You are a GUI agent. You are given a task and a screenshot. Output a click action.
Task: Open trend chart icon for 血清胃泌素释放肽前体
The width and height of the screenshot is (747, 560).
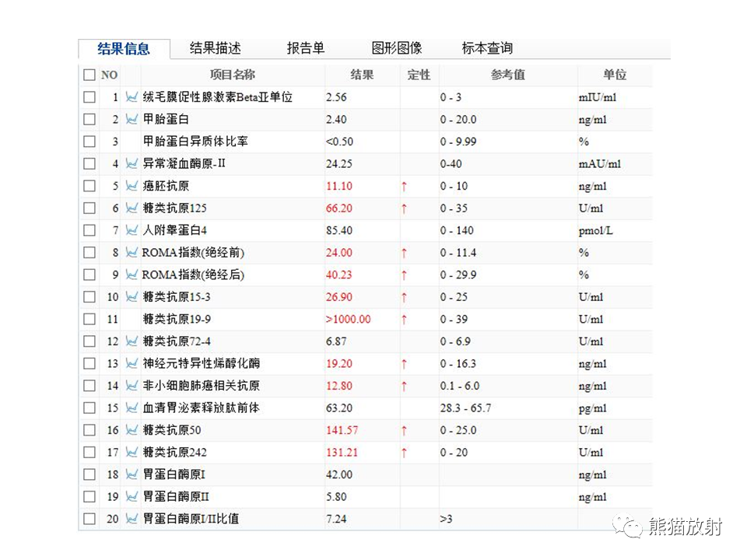(132, 408)
